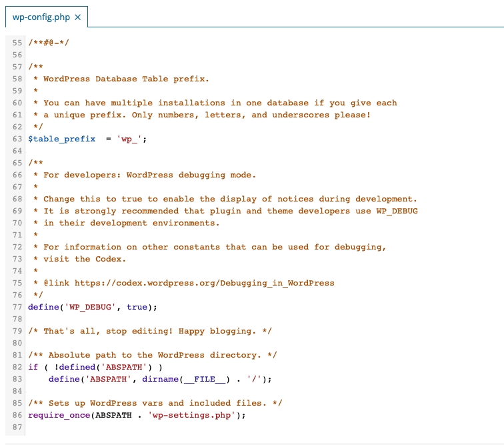This screenshot has height=447, width=504.
Task: Click line number 63 in the gutter
Action: click(17, 139)
